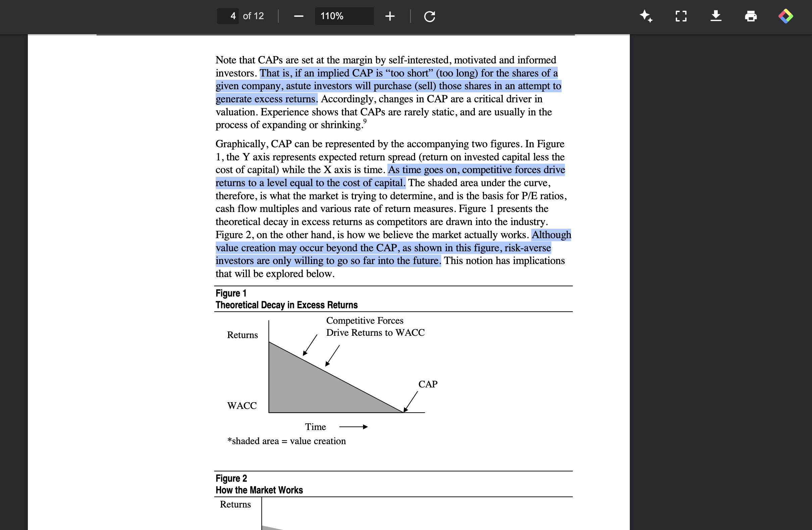The height and width of the screenshot is (530, 812).
Task: Click footnote 9 superscript after 'shrinking'
Action: coord(365,121)
